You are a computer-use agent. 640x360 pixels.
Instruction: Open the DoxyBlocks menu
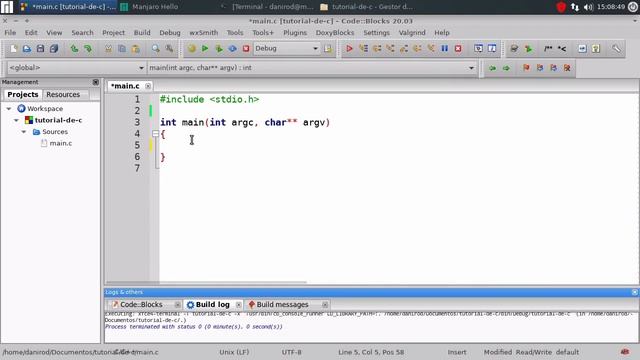[335, 33]
